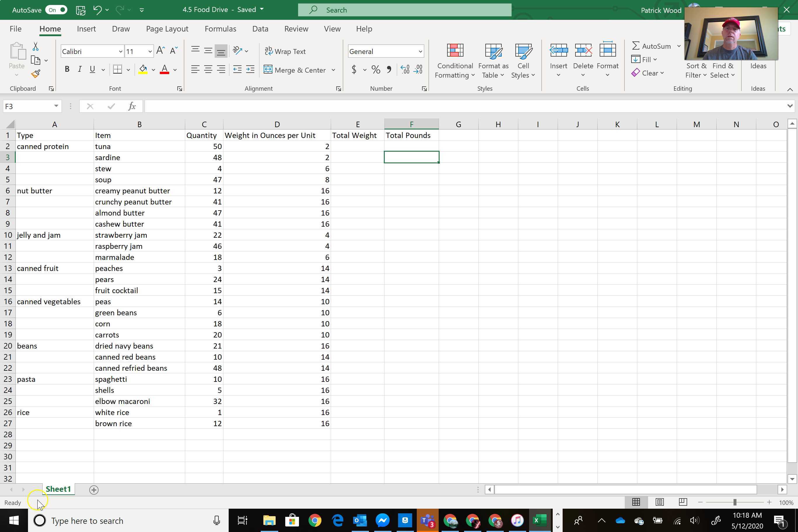Enable Wrap Text for selection
The image size is (798, 532).
coord(285,51)
